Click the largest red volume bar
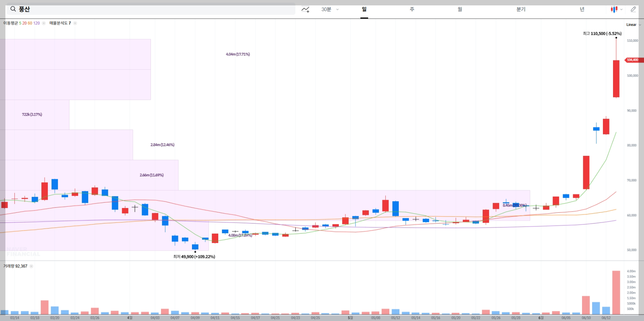The width and height of the screenshot is (644, 321). coord(616,293)
